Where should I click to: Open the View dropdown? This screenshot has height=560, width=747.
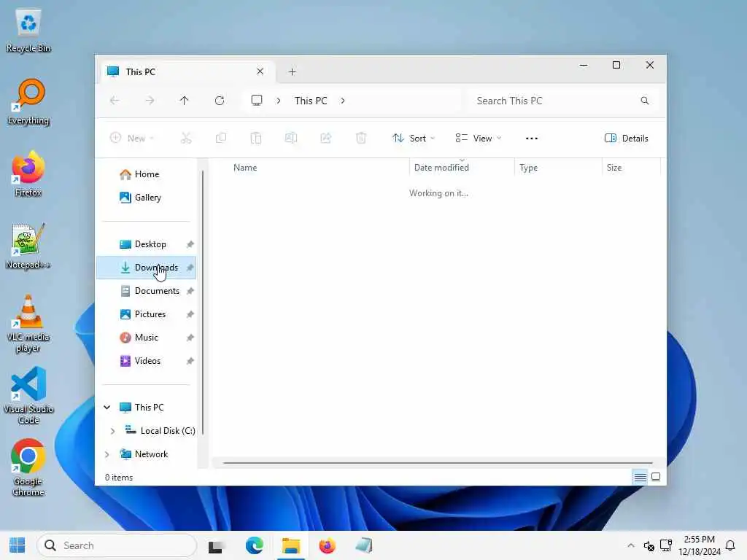[479, 138]
